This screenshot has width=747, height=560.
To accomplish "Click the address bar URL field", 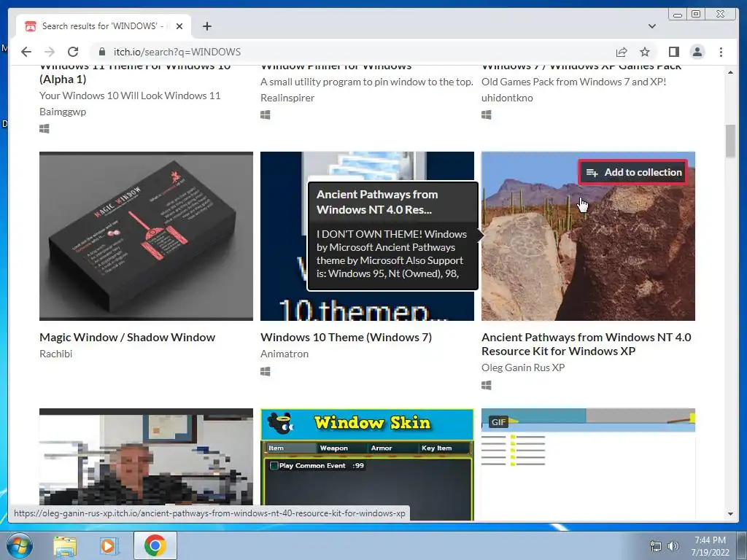I will point(352,52).
